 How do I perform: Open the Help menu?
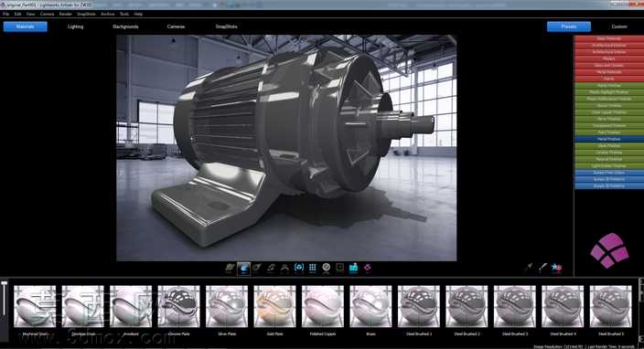(138, 14)
